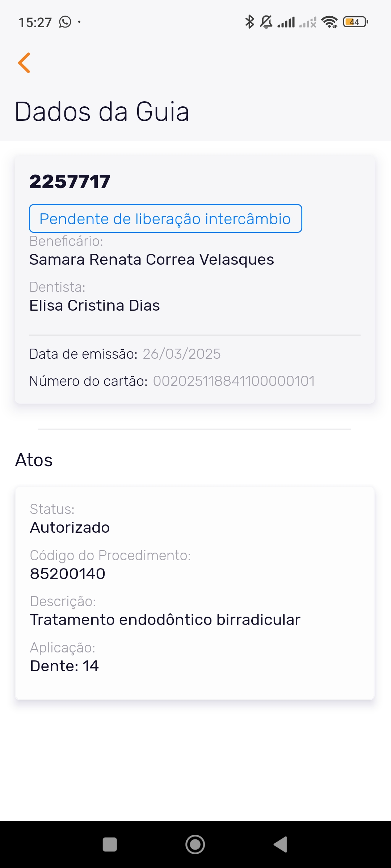
Task: Tap the 'Autorizado' status text
Action: coord(70,528)
